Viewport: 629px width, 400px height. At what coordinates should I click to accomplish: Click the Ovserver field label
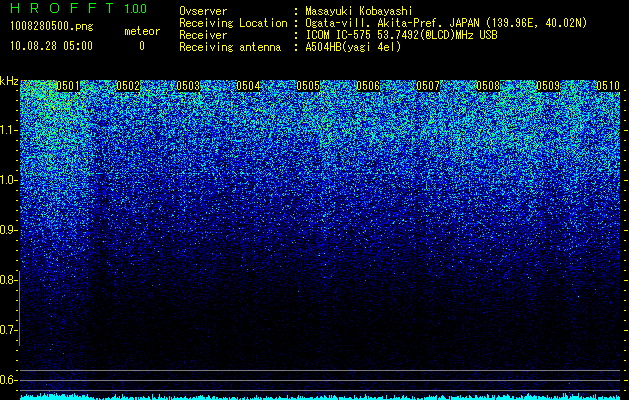tap(203, 11)
